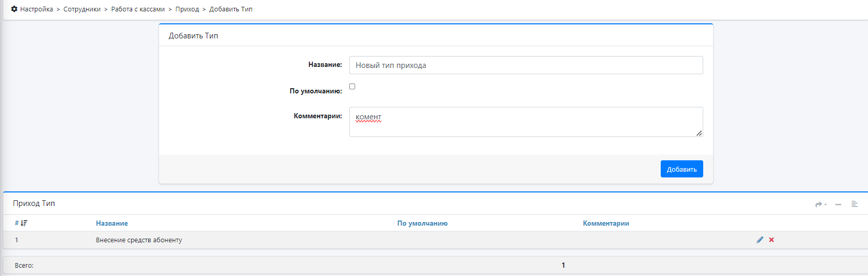
Task: Go to Работа с кассами breadcrumb
Action: (x=138, y=9)
